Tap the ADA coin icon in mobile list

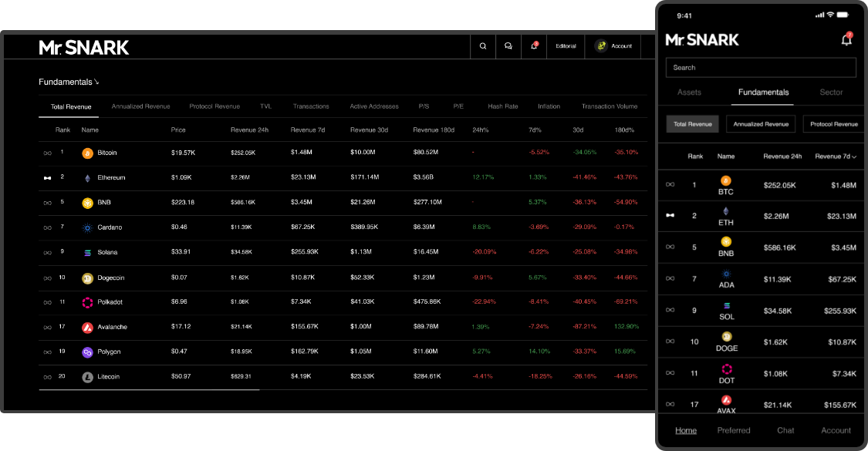(x=726, y=274)
